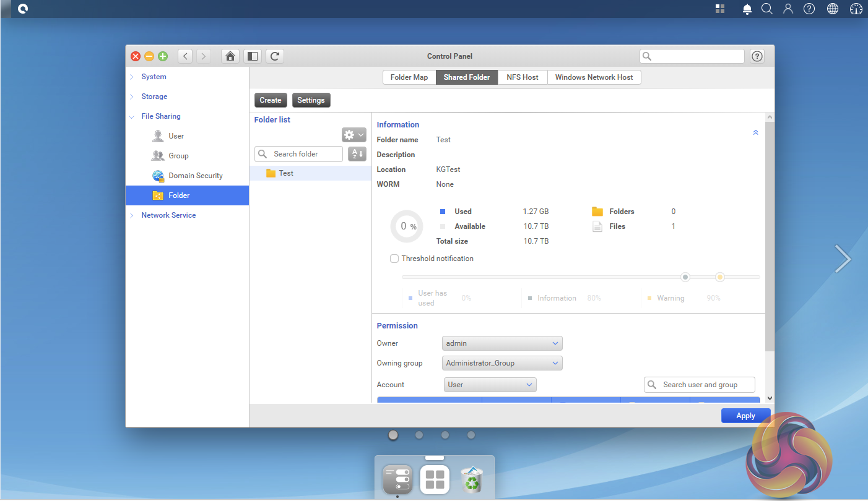
Task: Open the Owning group dropdown
Action: pyautogui.click(x=502, y=363)
